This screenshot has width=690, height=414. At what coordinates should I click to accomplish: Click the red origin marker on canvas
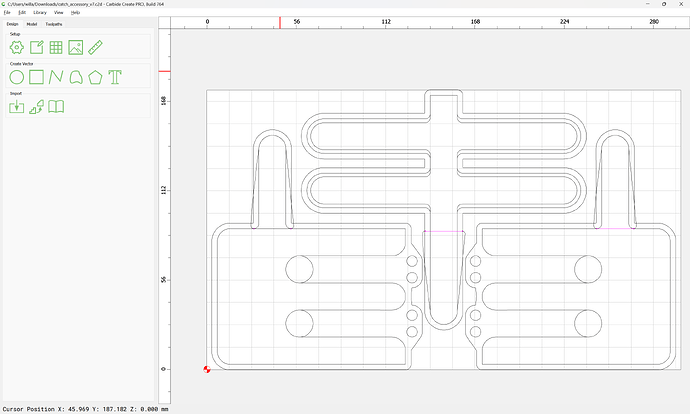[x=207, y=369]
